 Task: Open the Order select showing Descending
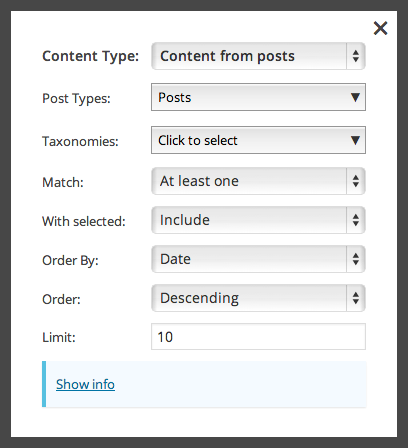click(258, 298)
